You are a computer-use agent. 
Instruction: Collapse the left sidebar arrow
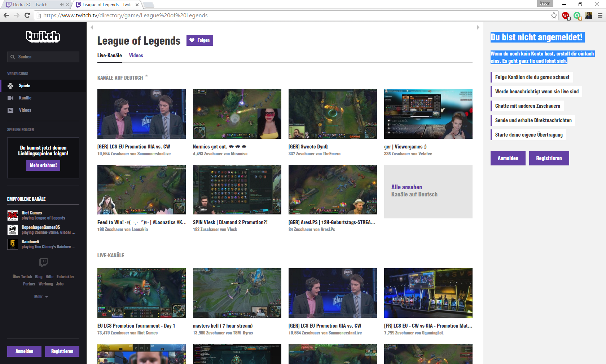(x=92, y=27)
